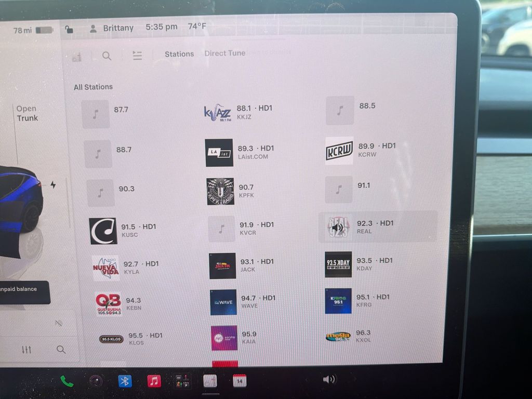Tune to station 87.7
The width and height of the screenshot is (532, 399).
(105, 114)
